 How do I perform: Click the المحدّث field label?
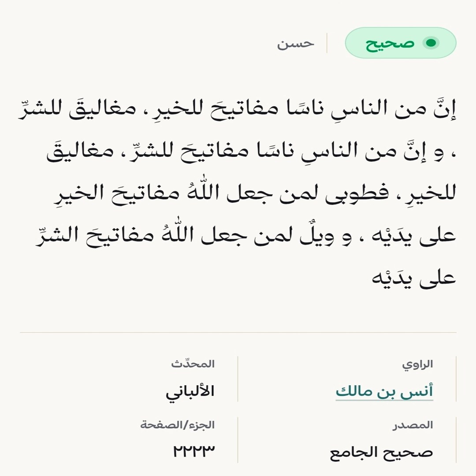193,363
